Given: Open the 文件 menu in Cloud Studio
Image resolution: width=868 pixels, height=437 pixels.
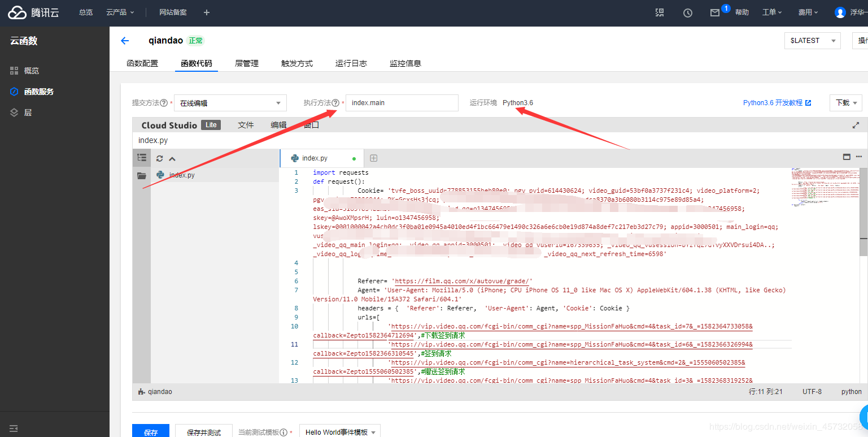Looking at the screenshot, I should pos(246,125).
